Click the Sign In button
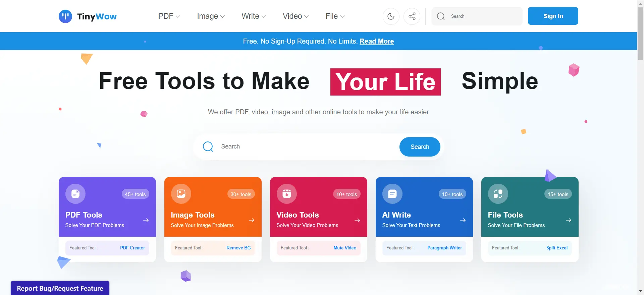This screenshot has width=644, height=295. 553,16
